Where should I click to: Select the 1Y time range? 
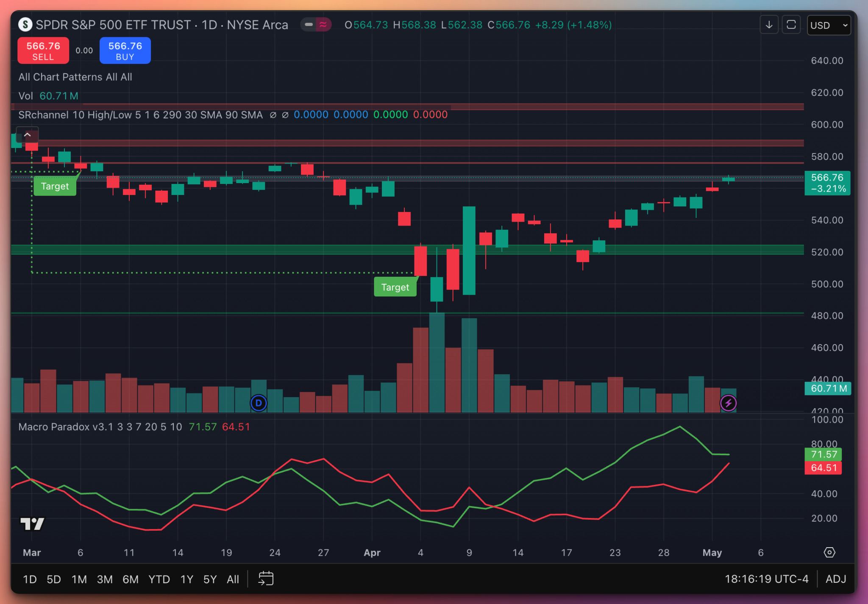click(x=187, y=579)
